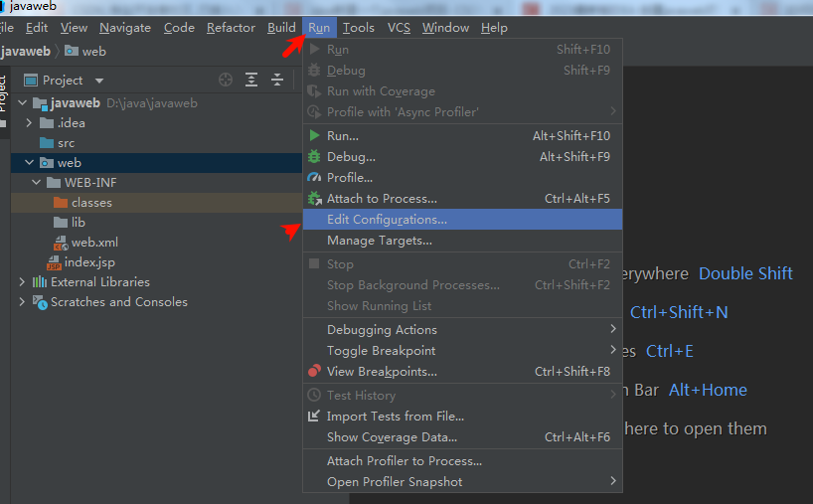The height and width of the screenshot is (504, 813).
Task: Close the open Run menu
Action: [x=319, y=28]
